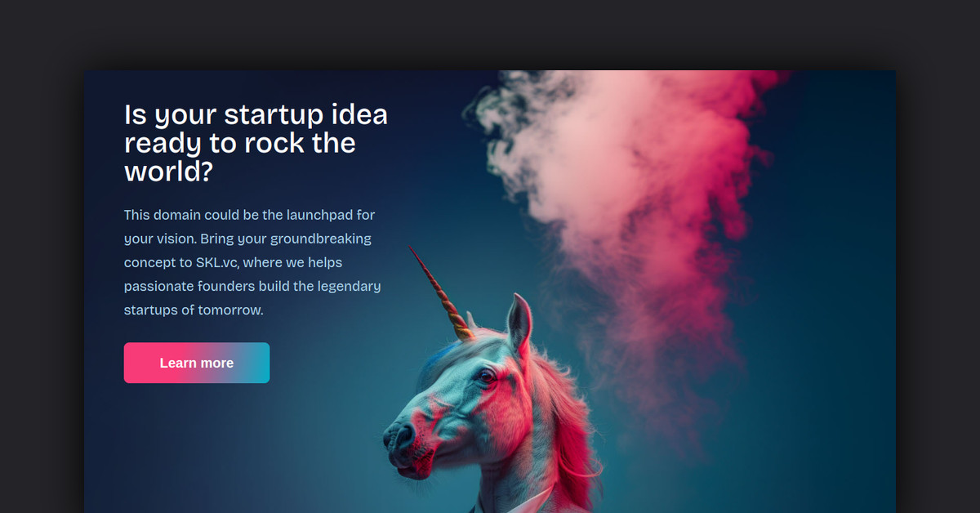Click the word 'launchpad' in the description

(319, 215)
